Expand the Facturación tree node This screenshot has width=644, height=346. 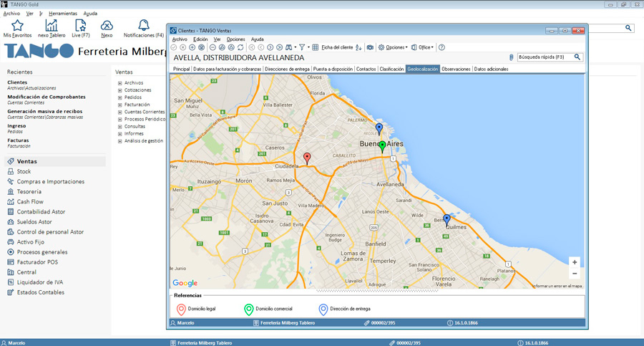(x=120, y=105)
